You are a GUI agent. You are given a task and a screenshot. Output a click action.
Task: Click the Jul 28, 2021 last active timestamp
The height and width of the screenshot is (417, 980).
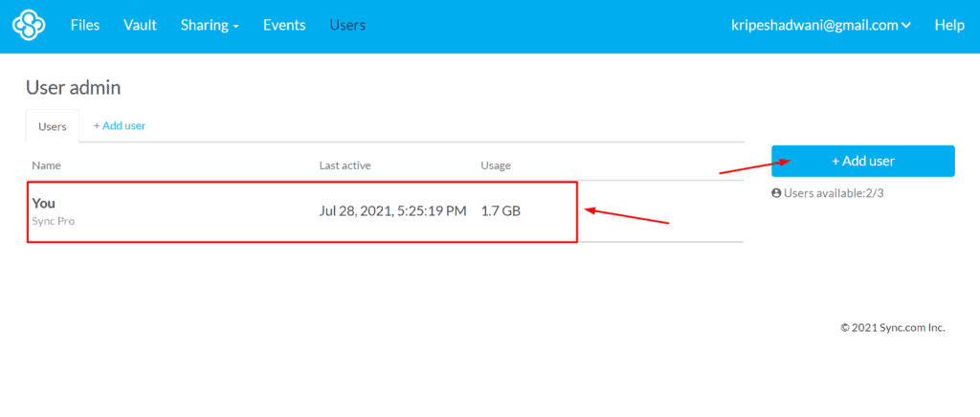click(x=392, y=210)
